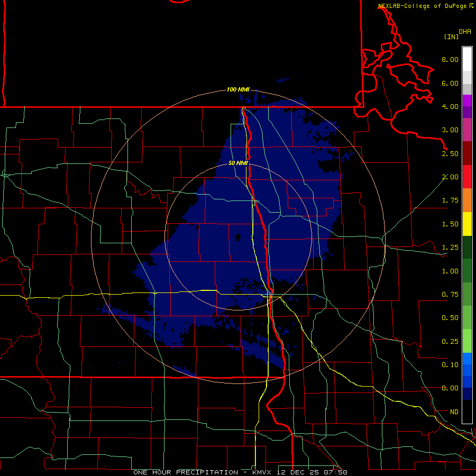Click the '1.00' legend label
The image size is (476, 476).
click(450, 271)
